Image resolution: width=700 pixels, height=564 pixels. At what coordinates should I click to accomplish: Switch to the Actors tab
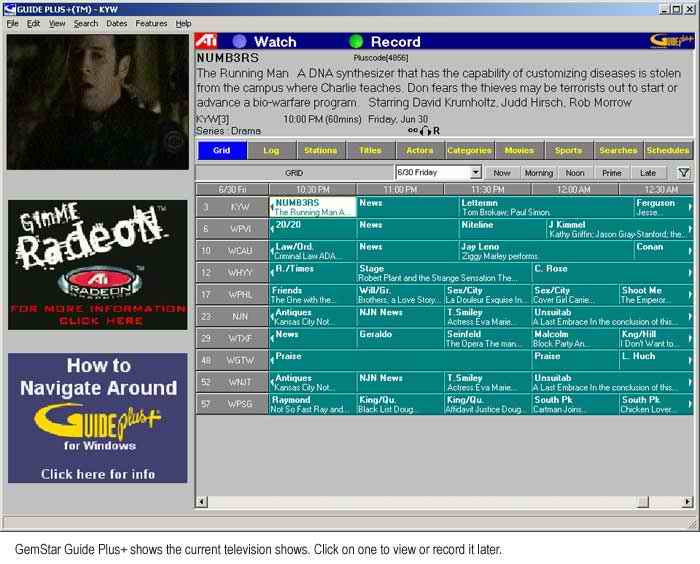point(420,150)
